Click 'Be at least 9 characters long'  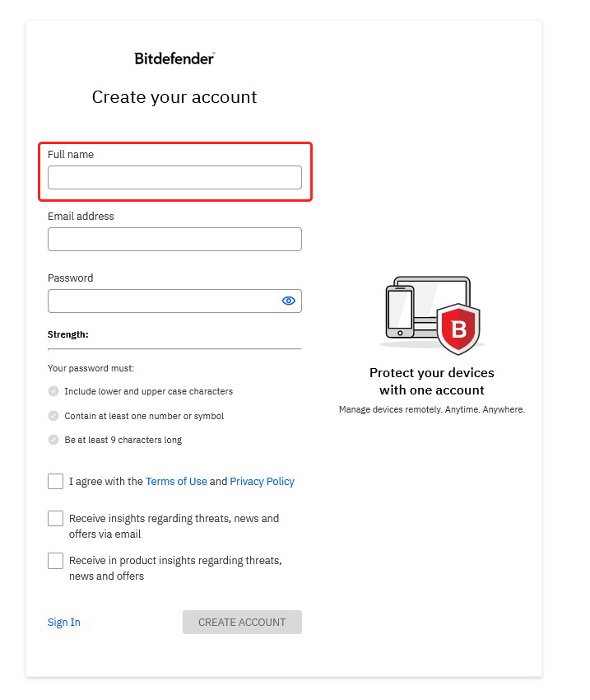(123, 440)
